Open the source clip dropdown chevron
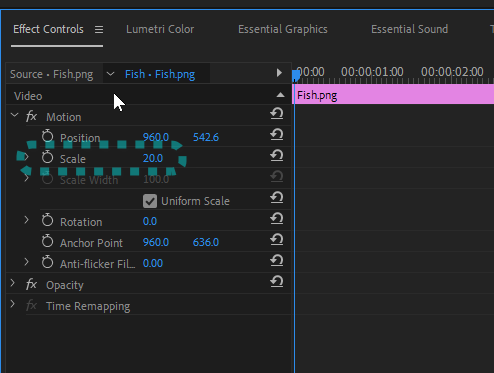 [x=110, y=74]
